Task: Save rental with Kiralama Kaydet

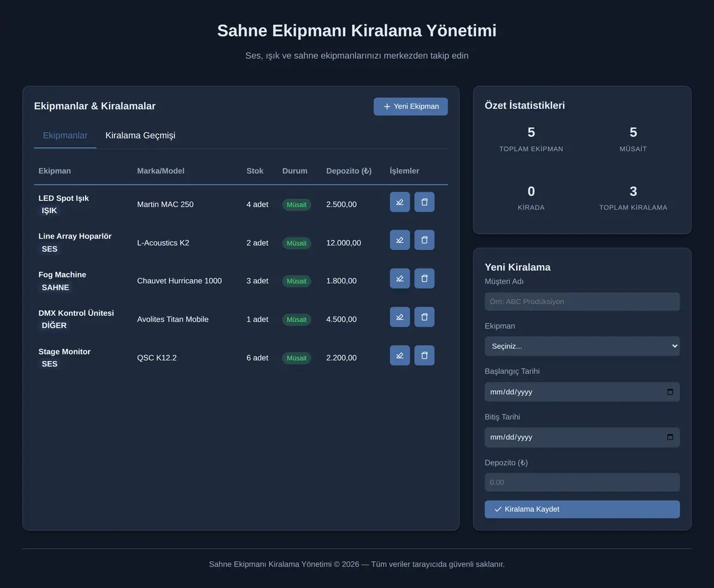Action: tap(582, 509)
